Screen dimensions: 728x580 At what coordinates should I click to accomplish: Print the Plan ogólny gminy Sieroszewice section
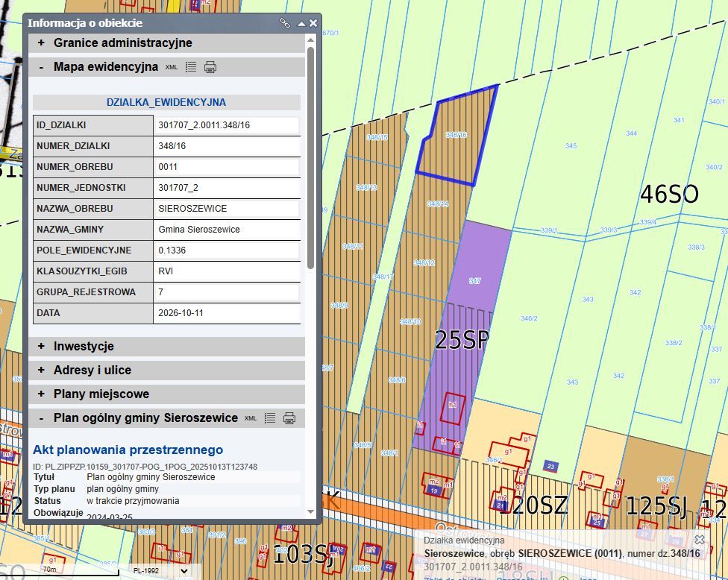(289, 418)
